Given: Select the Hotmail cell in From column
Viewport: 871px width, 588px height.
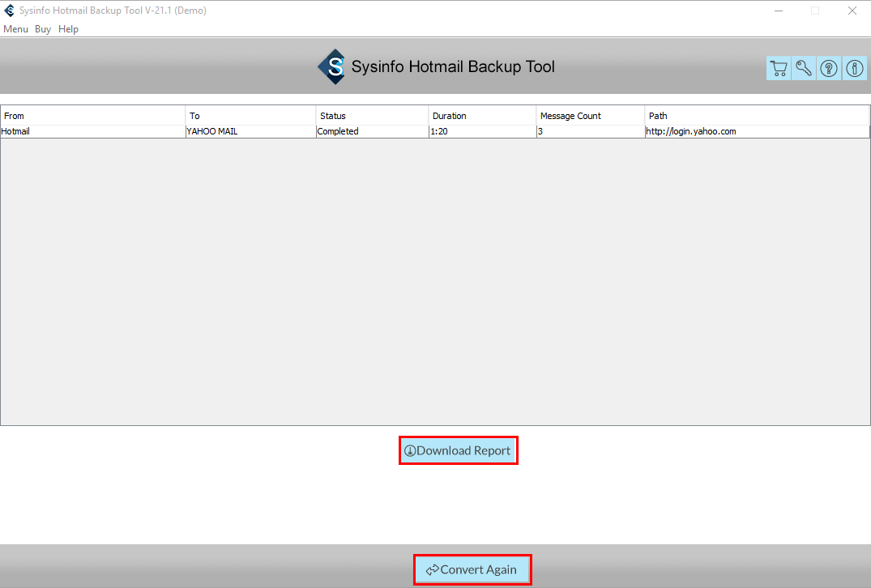Looking at the screenshot, I should pos(92,131).
